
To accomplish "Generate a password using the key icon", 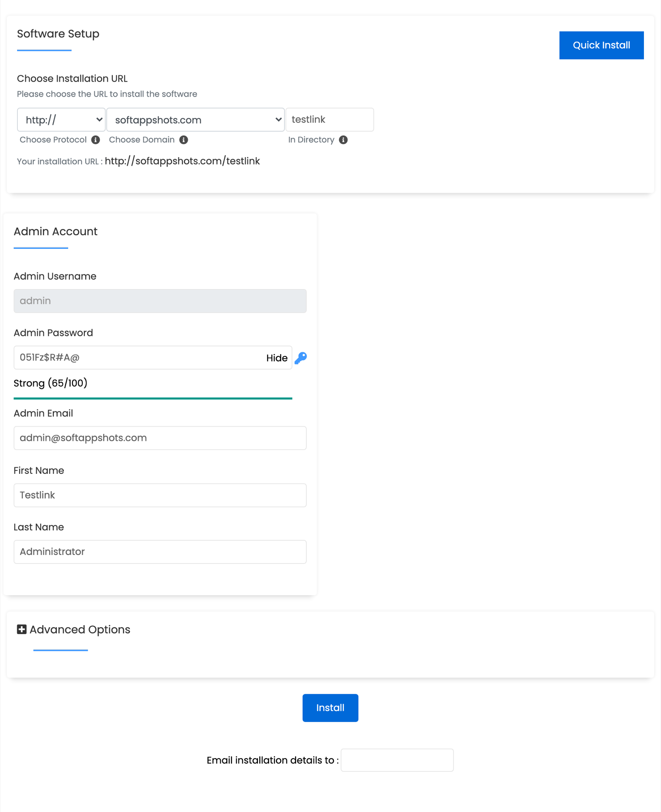I will [x=301, y=358].
